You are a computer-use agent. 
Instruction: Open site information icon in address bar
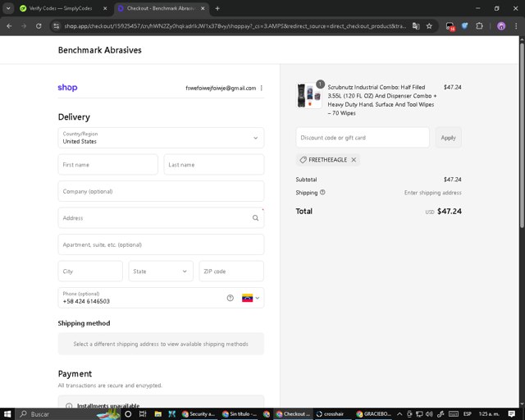pyautogui.click(x=57, y=25)
